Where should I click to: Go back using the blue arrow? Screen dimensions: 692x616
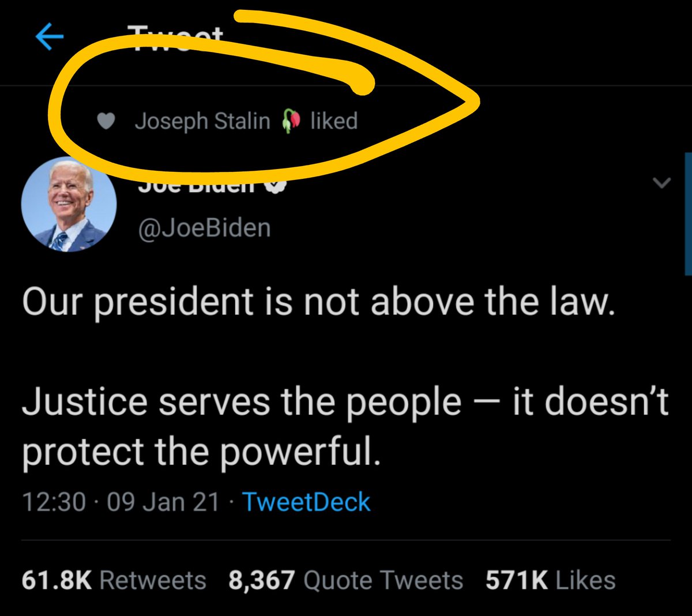click(x=50, y=37)
